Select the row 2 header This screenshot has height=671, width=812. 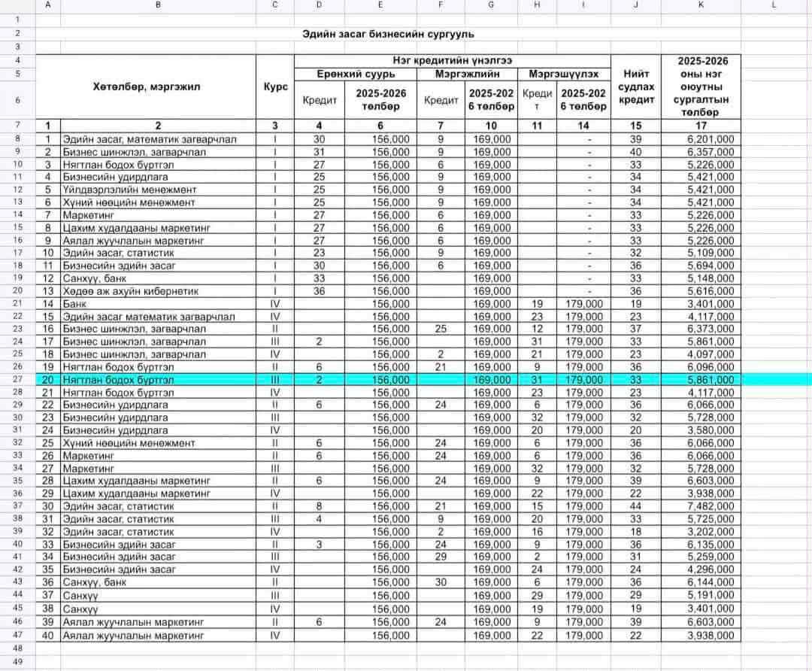pos(17,34)
